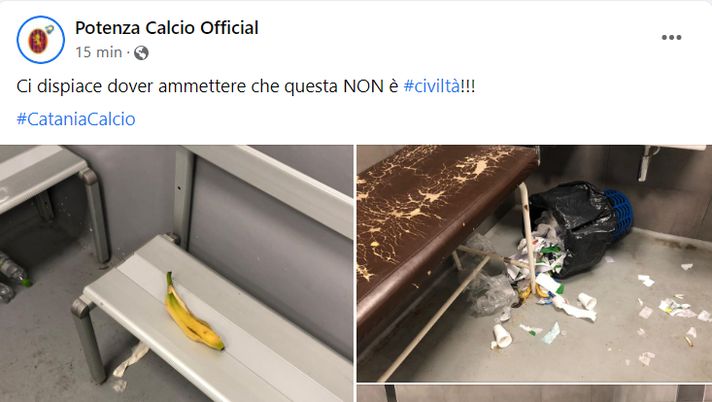
Task: Open the #CataniaCalcio hashtag
Action: coord(76,119)
